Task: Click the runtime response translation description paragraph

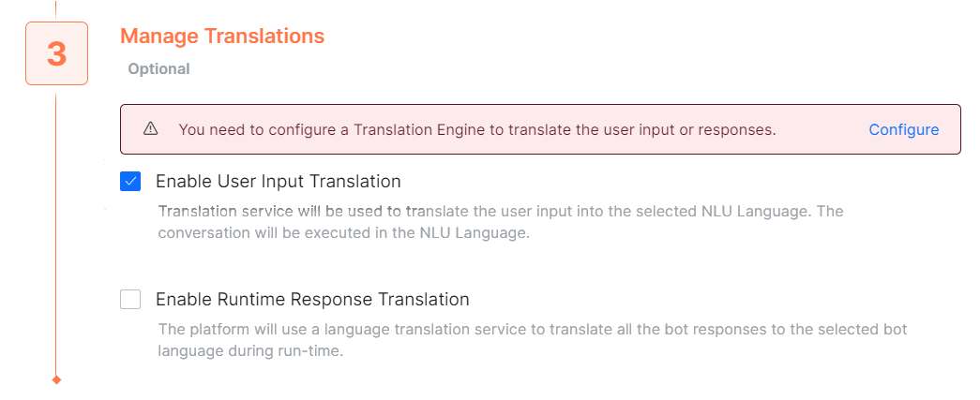Action: click(532, 341)
